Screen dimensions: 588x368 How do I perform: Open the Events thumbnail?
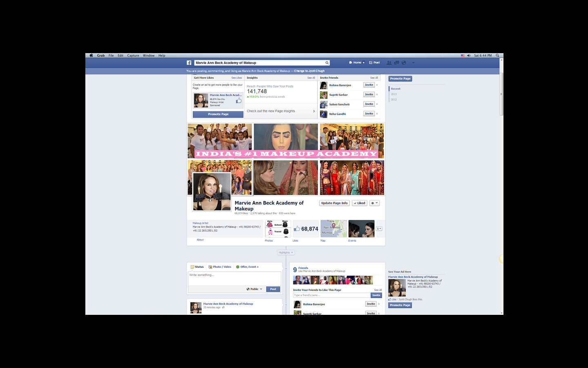pos(361,229)
